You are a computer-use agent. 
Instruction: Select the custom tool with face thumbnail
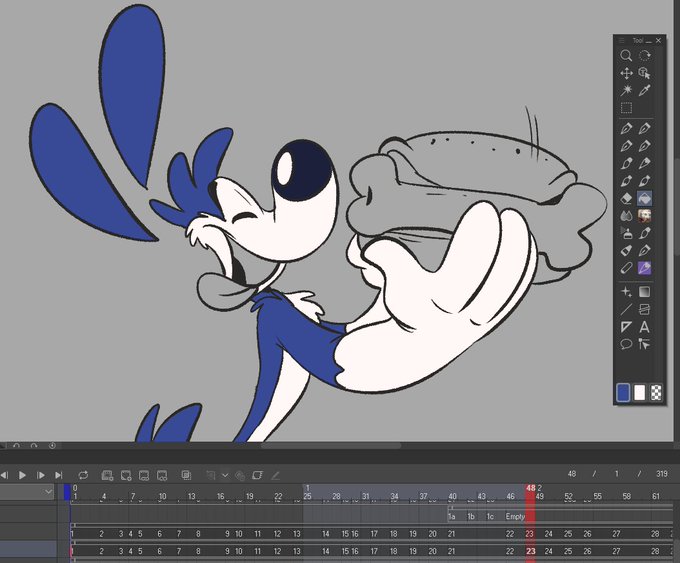click(644, 216)
